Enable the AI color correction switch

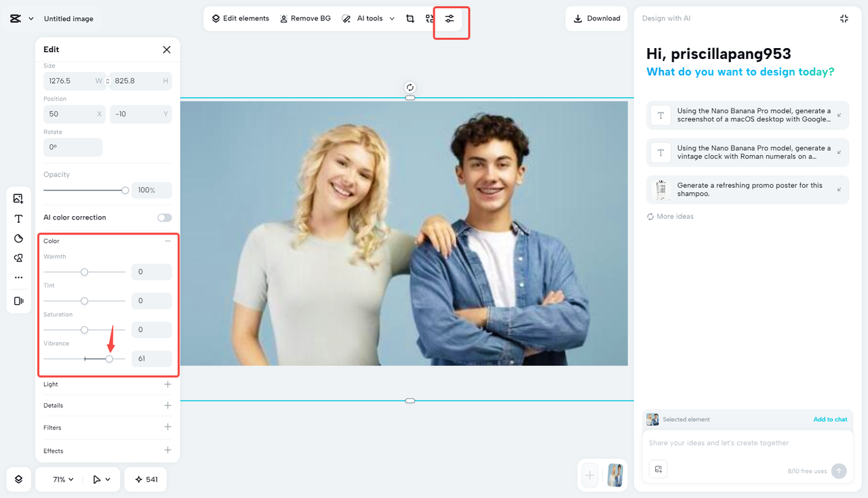coord(164,217)
